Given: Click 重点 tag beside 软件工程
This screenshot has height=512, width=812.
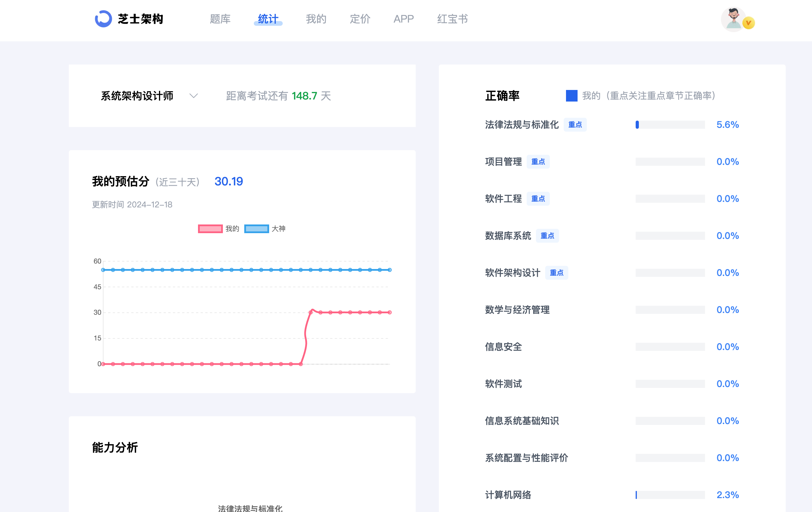Looking at the screenshot, I should (538, 198).
